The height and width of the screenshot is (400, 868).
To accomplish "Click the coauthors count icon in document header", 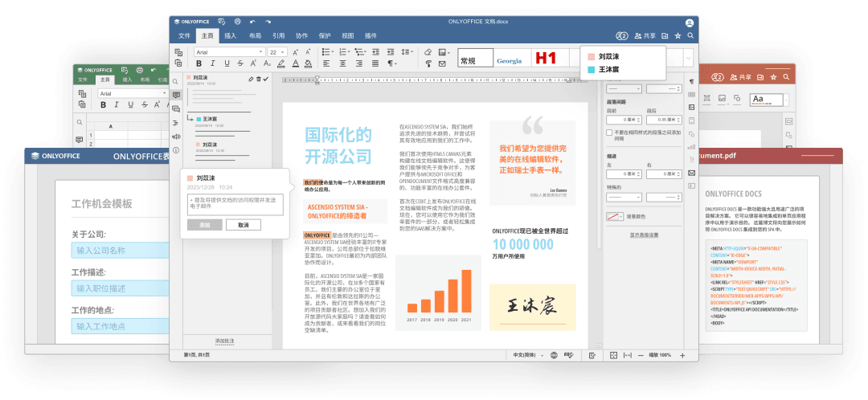I will [622, 35].
